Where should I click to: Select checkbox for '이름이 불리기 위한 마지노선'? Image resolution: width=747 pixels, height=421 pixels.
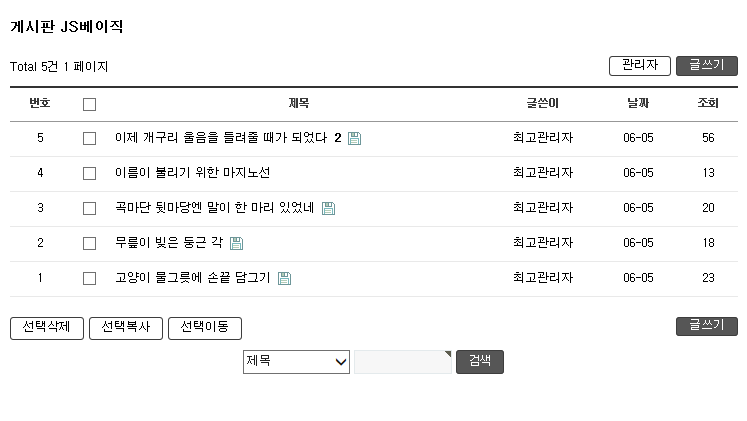[89, 173]
